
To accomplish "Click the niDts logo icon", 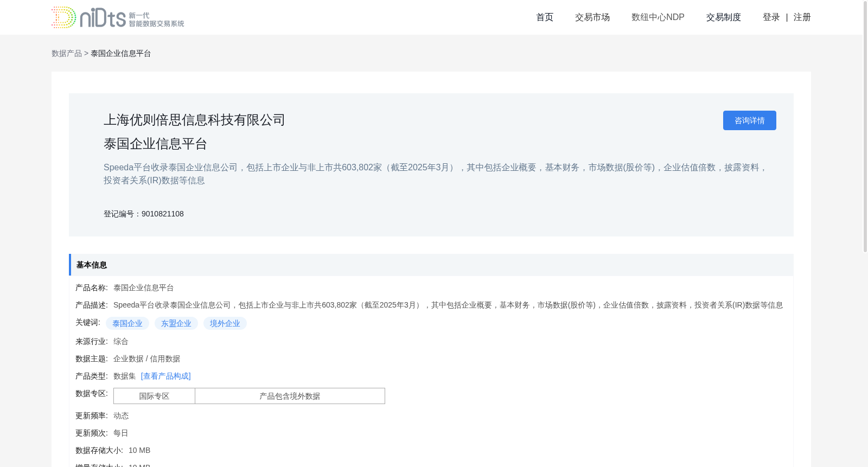I will (x=118, y=17).
